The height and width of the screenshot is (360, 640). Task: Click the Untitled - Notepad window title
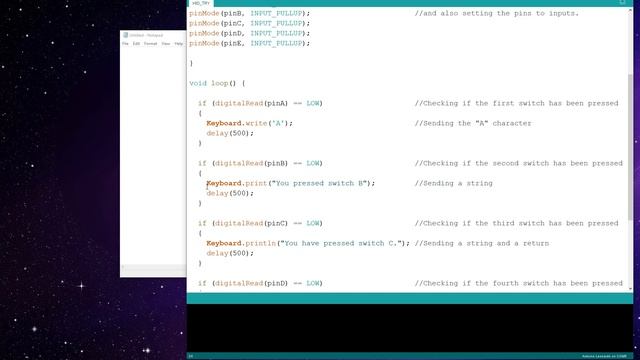pyautogui.click(x=146, y=36)
